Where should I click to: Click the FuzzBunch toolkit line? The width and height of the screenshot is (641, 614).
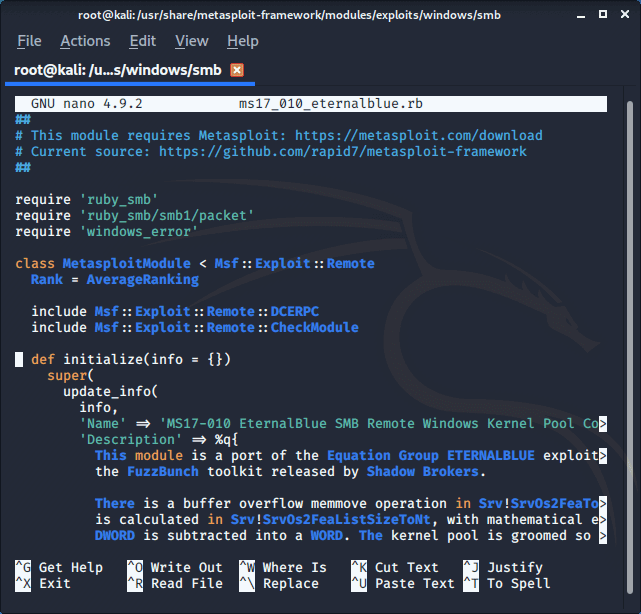[291, 471]
